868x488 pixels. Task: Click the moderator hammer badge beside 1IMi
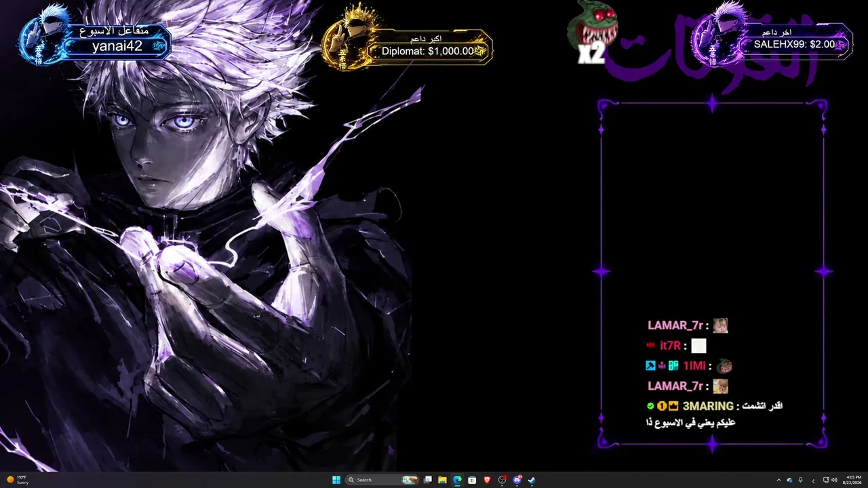[650, 366]
